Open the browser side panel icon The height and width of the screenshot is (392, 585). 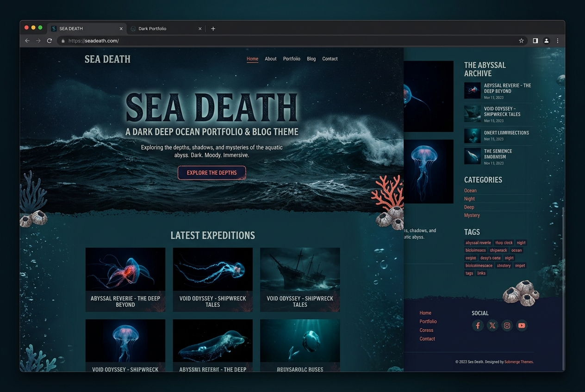(x=535, y=41)
